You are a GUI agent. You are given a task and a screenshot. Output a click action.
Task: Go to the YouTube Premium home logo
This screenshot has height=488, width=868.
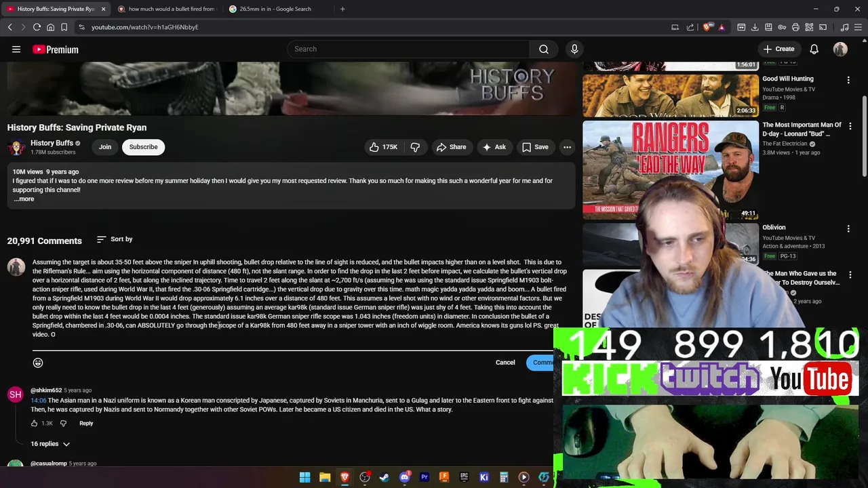pyautogui.click(x=56, y=49)
